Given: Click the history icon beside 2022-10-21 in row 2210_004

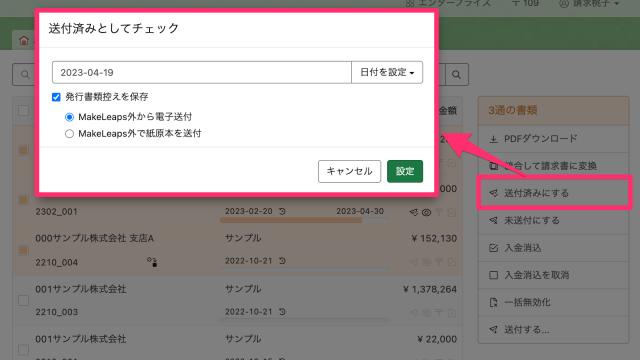Looking at the screenshot, I should [x=282, y=261].
